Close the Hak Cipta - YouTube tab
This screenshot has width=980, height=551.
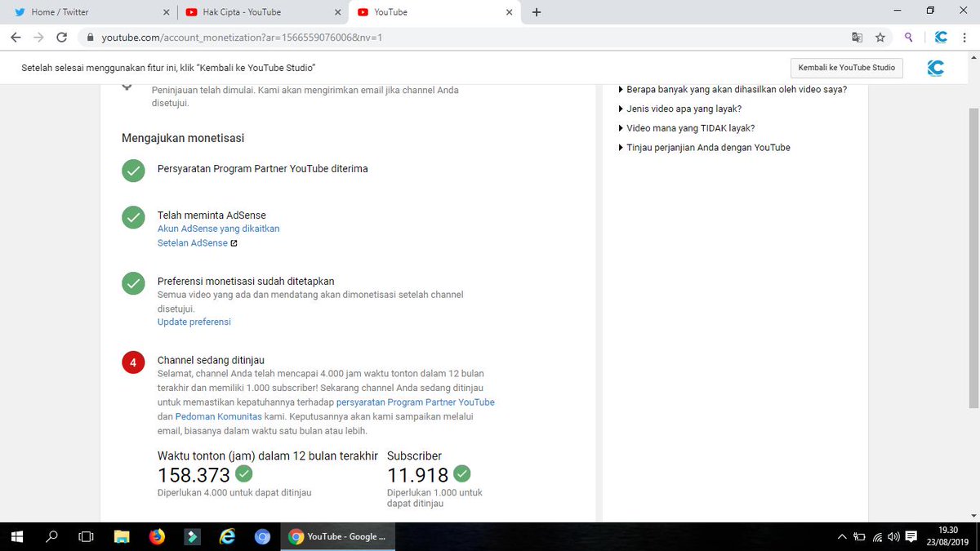click(x=338, y=12)
